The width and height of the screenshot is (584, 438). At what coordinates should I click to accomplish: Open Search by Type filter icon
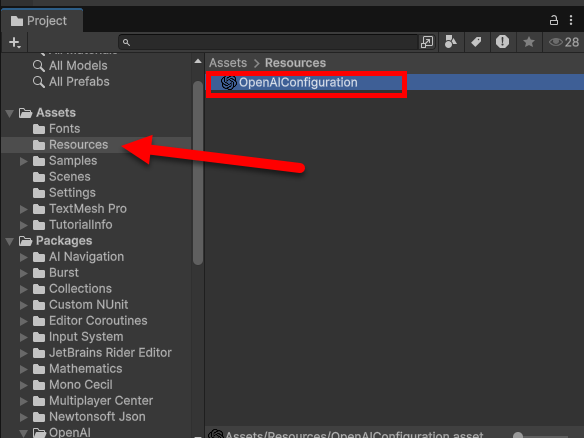click(451, 42)
